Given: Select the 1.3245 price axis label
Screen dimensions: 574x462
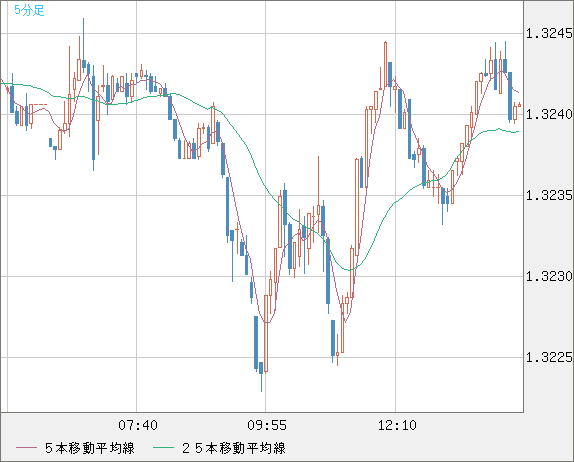Looking at the screenshot, I should 549,34.
